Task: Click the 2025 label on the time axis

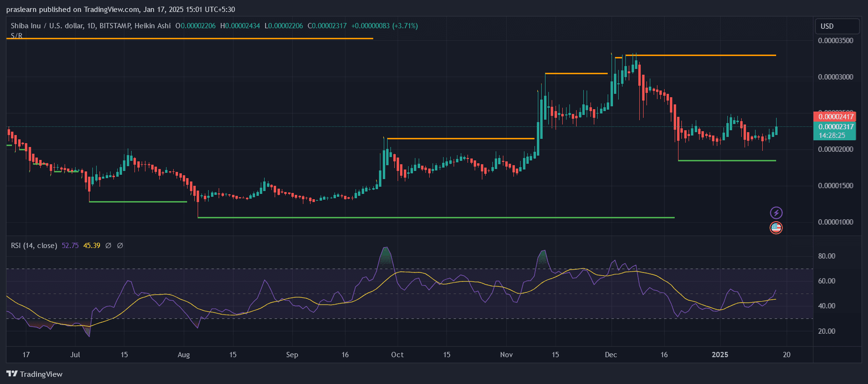Action: [x=720, y=355]
